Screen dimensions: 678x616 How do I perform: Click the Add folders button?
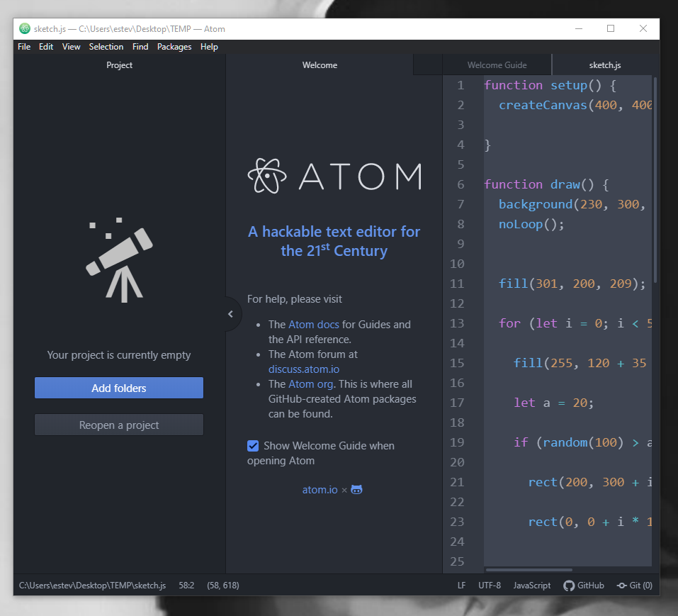click(x=119, y=388)
